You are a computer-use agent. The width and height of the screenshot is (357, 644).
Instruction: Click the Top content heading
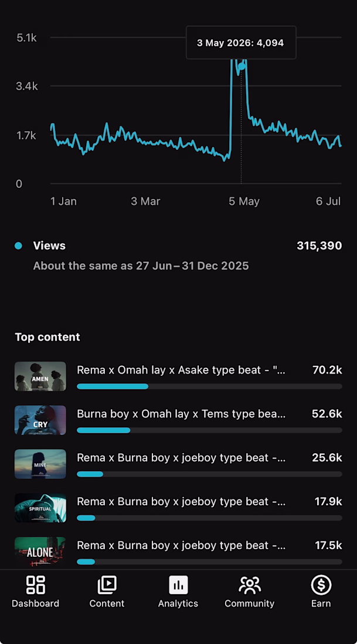pyautogui.click(x=47, y=337)
